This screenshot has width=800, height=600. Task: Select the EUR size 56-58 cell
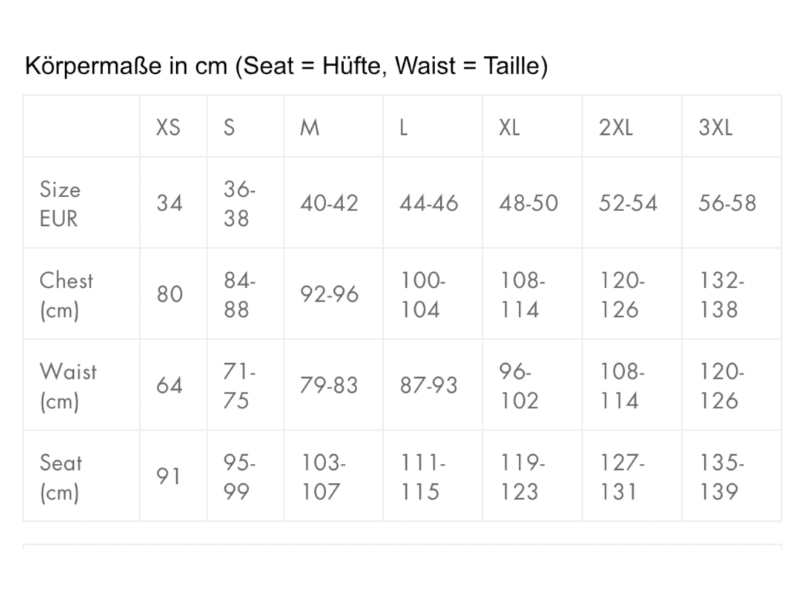[x=727, y=204]
